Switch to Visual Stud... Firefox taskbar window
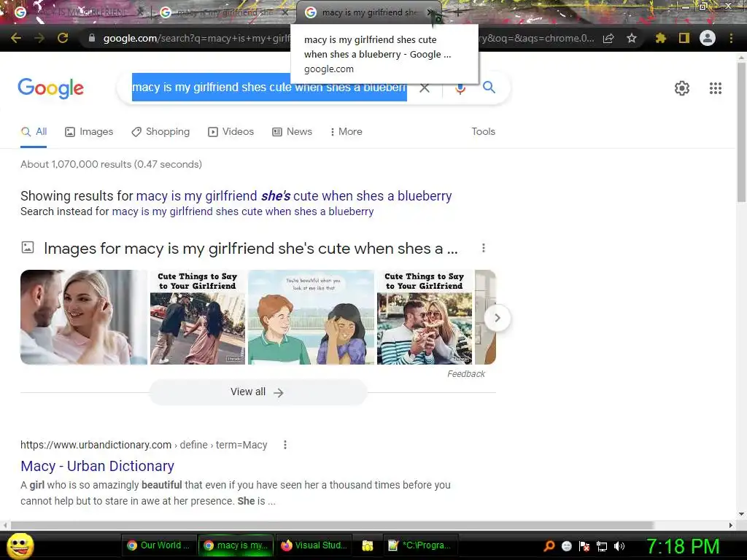Viewport: 747px width, 560px height. (x=314, y=545)
